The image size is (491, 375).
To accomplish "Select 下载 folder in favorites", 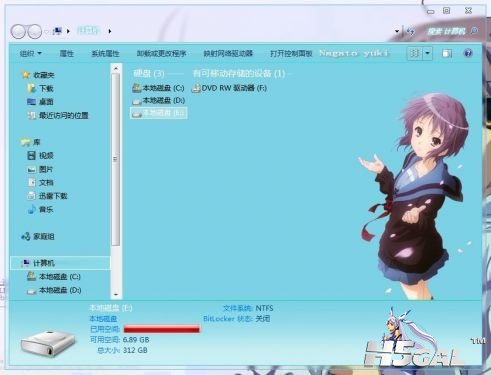I will tap(40, 88).
